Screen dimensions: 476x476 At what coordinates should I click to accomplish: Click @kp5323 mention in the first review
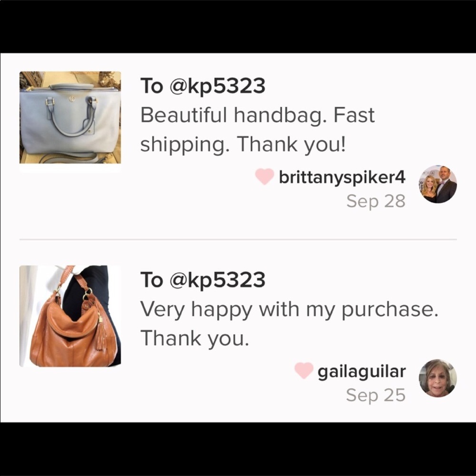(x=218, y=86)
